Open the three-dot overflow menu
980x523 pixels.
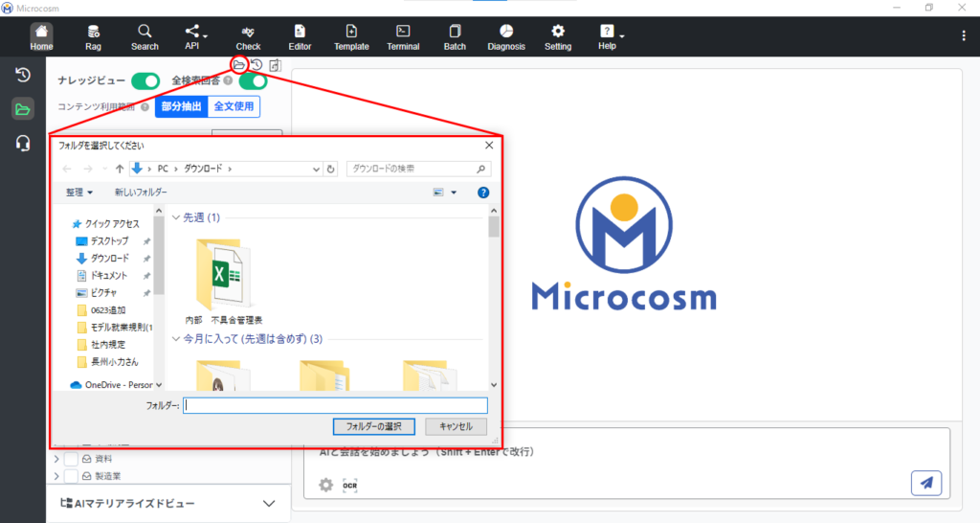(x=963, y=36)
